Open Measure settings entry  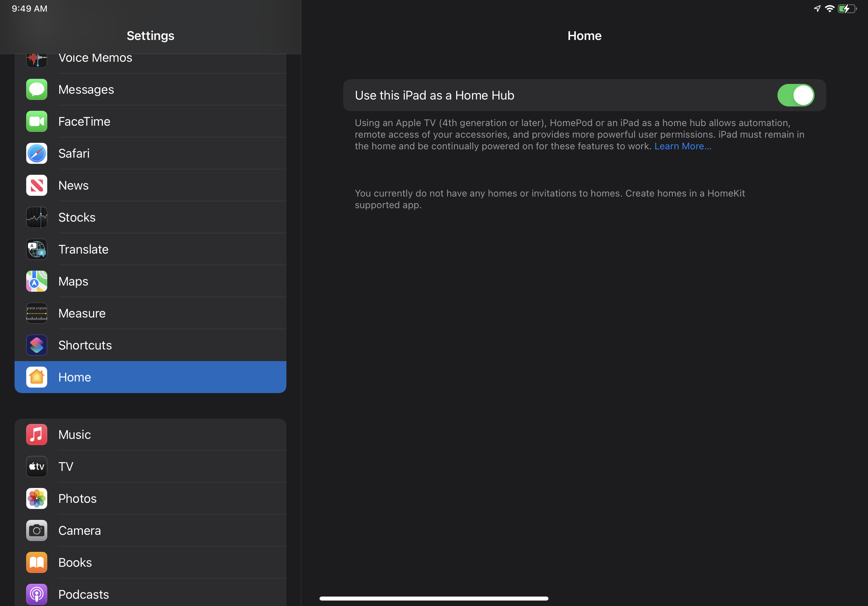[150, 313]
